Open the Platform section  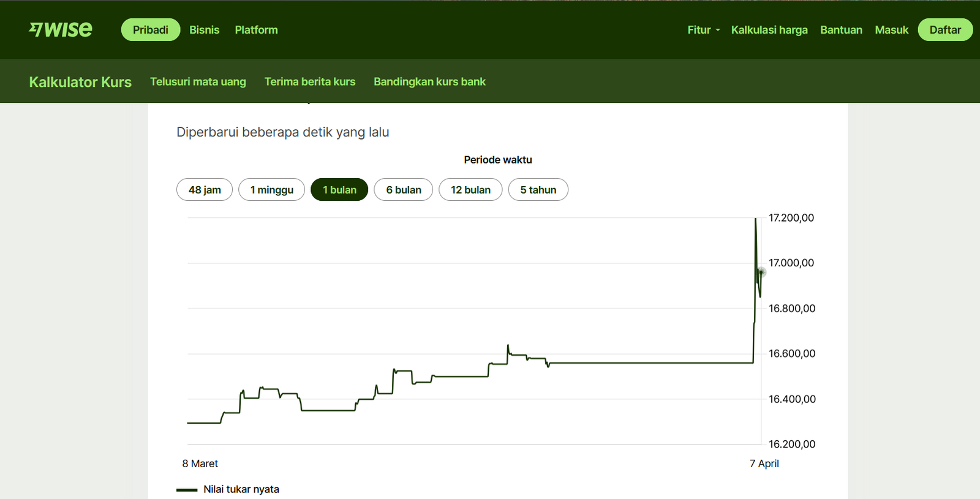(x=256, y=30)
